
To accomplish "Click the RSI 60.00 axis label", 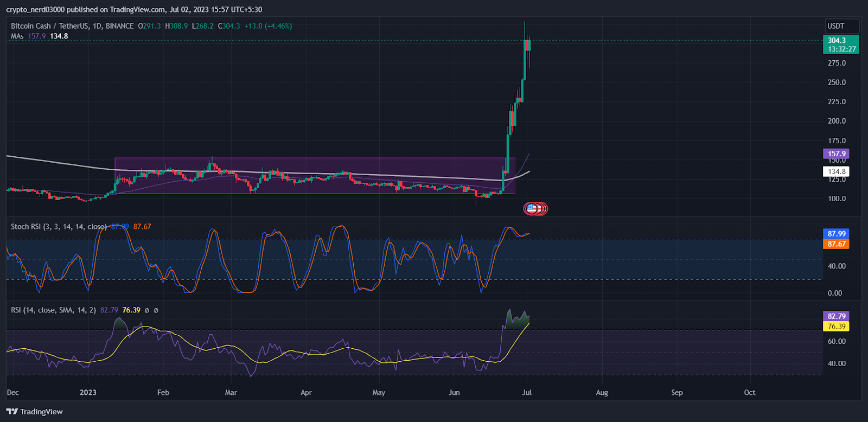I will (837, 341).
